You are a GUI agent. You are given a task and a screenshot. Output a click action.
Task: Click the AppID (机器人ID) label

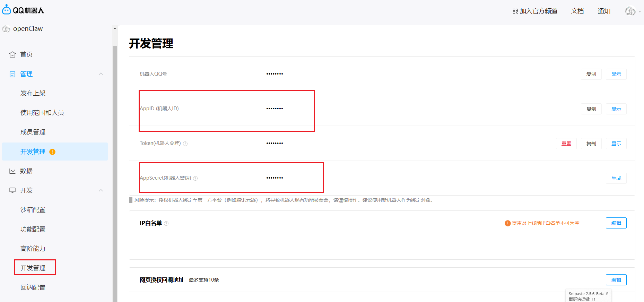tap(159, 109)
